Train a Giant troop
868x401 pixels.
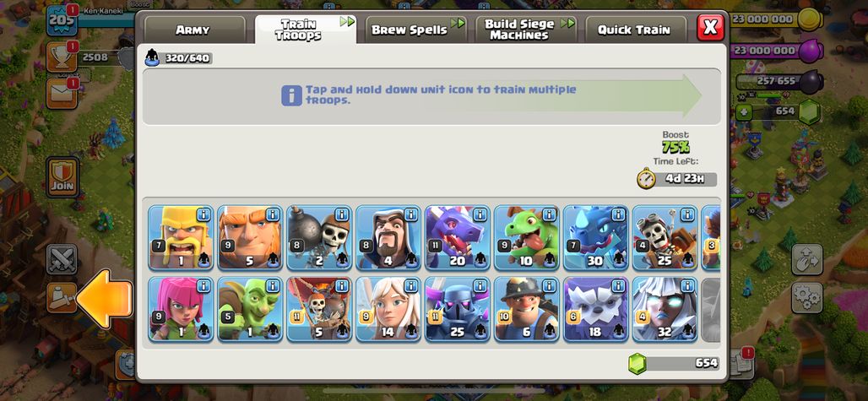(250, 237)
